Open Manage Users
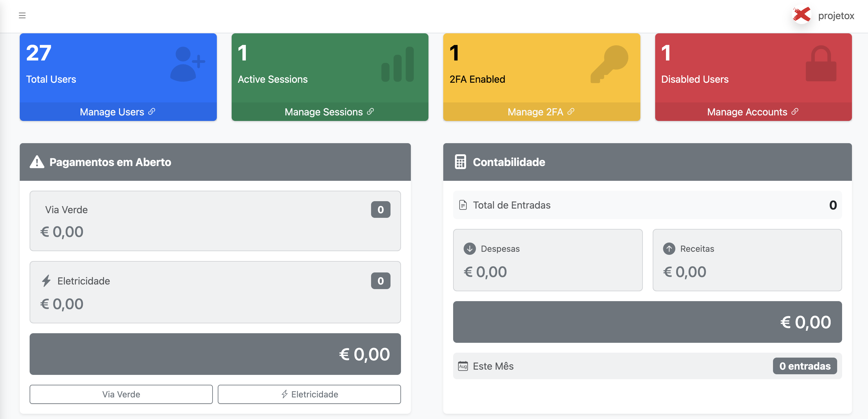868x419 pixels. (x=118, y=112)
